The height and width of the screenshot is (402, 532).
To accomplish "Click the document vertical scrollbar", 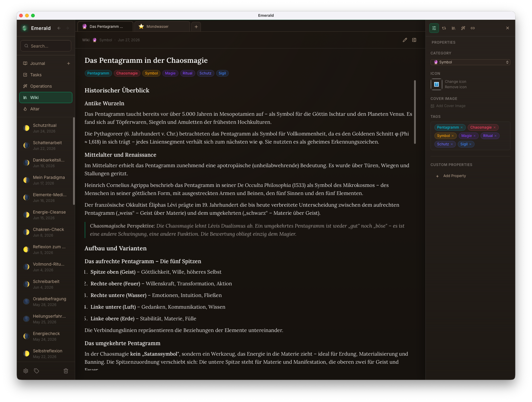I will [x=415, y=112].
